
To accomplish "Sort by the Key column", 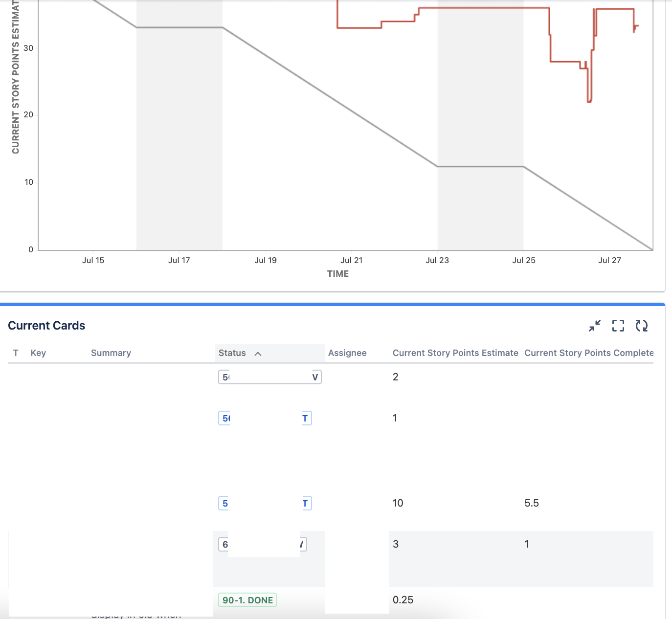I will tap(38, 353).
